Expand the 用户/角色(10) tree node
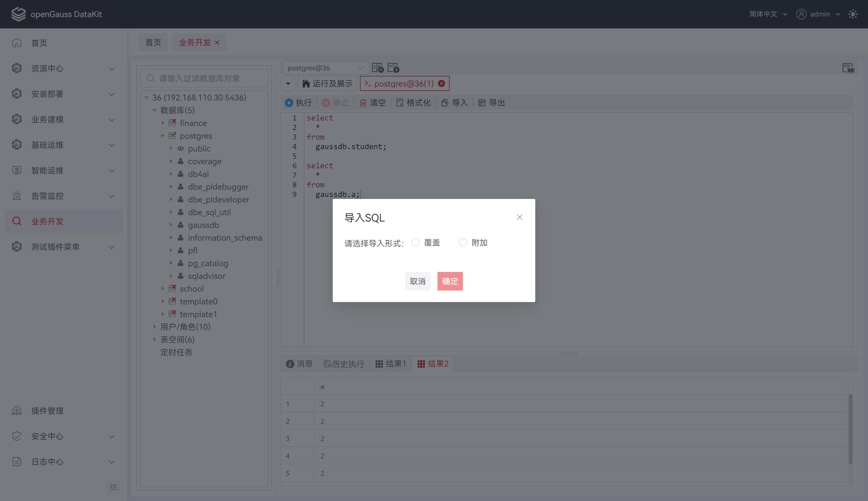868x501 pixels. (x=154, y=327)
